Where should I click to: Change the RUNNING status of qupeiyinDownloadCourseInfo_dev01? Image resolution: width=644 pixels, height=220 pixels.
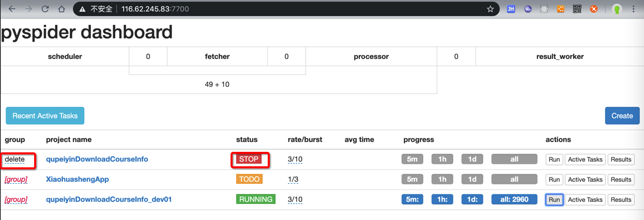click(256, 199)
